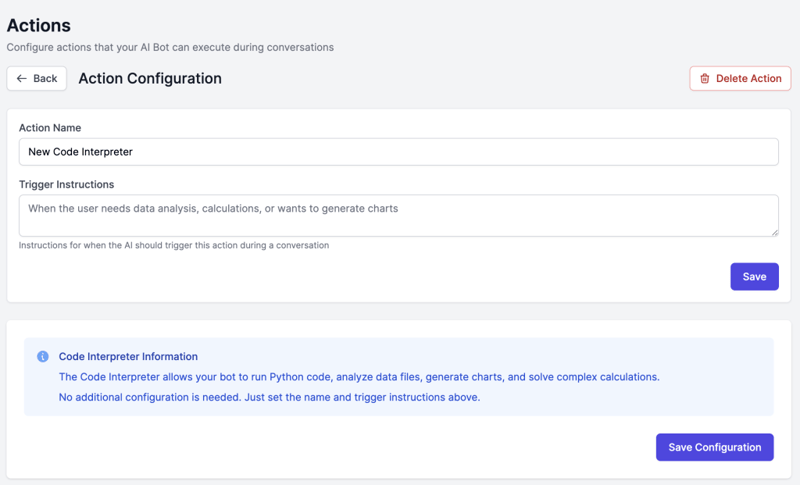Click the Trigger Instructions field label
Viewport: 800px width, 485px height.
pos(66,184)
